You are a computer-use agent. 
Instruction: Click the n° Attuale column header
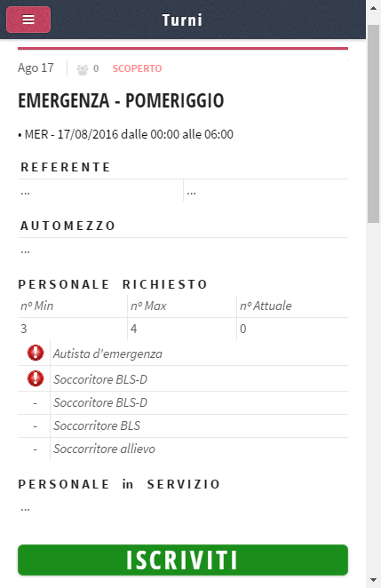[x=266, y=306]
